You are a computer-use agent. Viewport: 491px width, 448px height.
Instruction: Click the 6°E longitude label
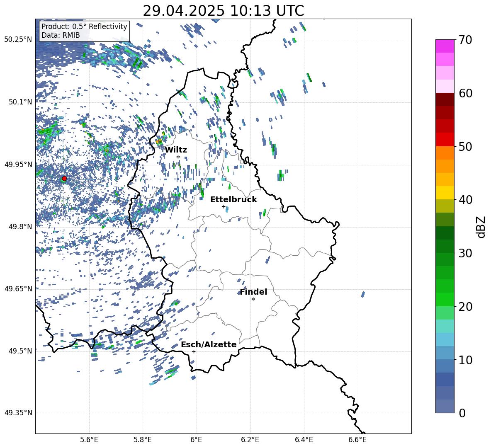click(196, 440)
